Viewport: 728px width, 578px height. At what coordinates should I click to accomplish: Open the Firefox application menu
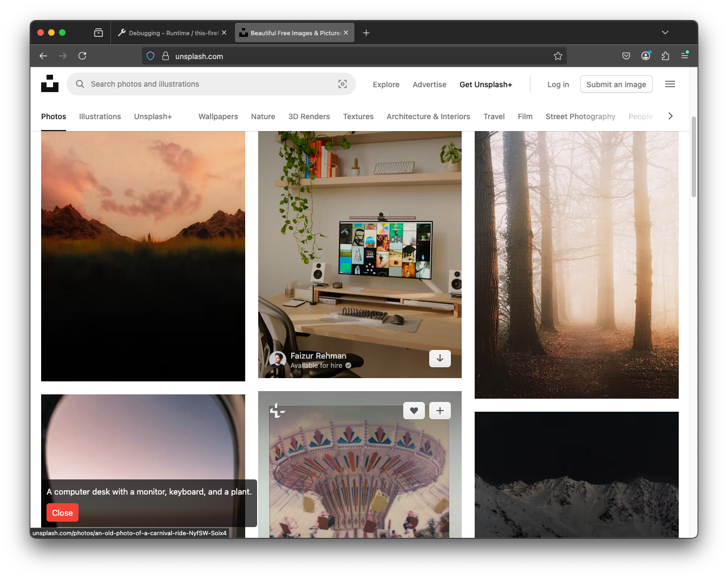point(685,56)
